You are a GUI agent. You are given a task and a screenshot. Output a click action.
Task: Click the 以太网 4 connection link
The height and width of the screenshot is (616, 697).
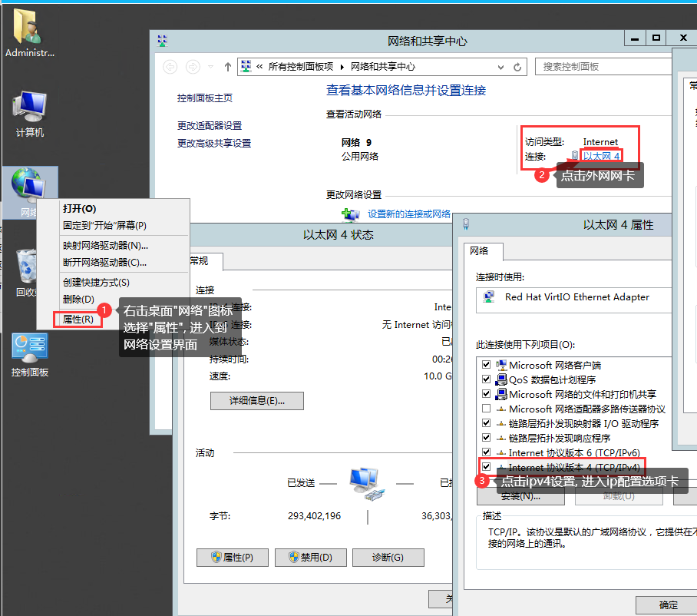coord(601,156)
